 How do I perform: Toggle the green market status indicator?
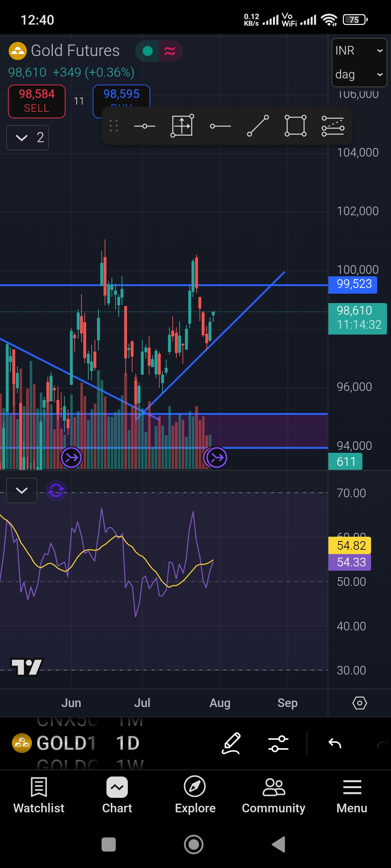click(x=148, y=51)
